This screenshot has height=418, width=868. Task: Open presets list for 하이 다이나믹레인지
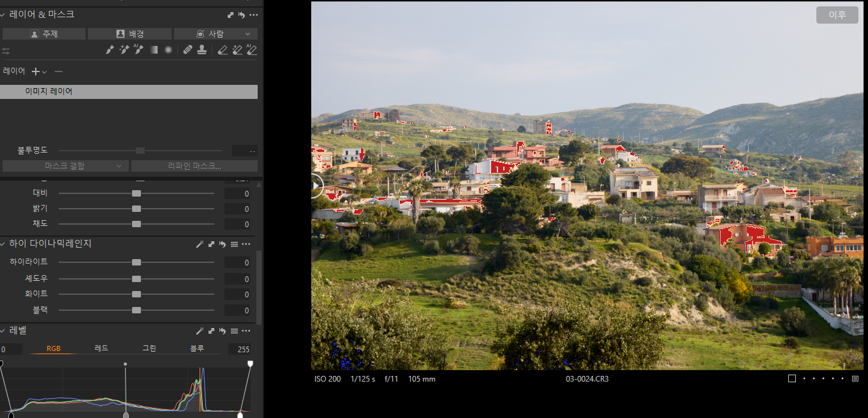click(234, 244)
